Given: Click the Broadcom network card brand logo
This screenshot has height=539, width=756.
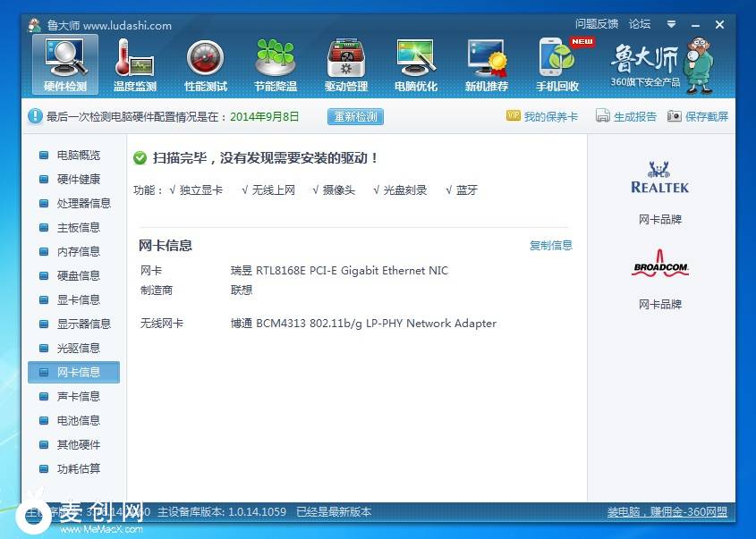Looking at the screenshot, I should coord(660,266).
